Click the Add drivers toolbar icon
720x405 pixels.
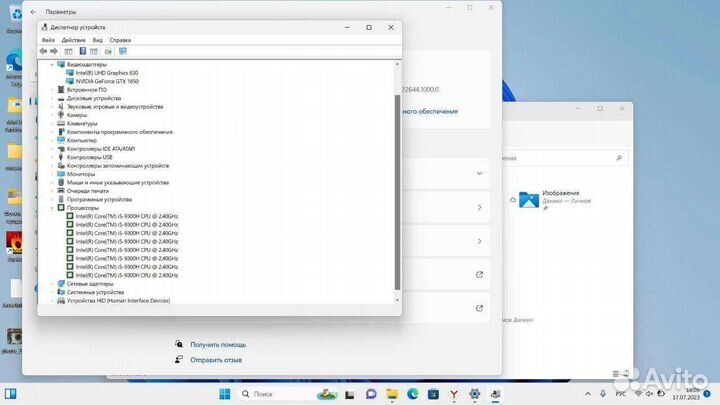(108, 51)
